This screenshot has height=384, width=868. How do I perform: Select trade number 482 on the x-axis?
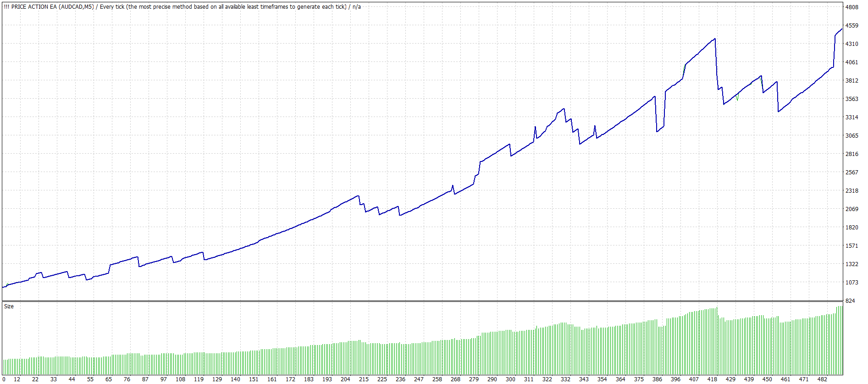pos(822,379)
